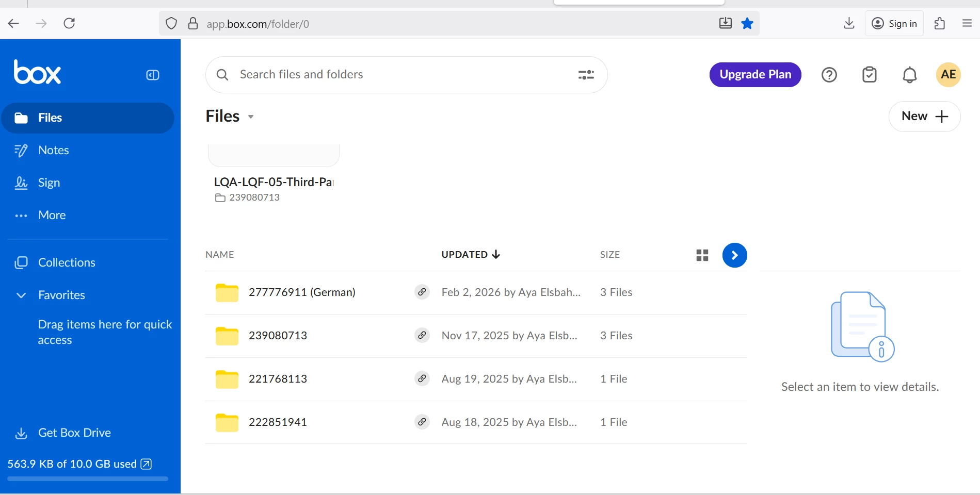The width and height of the screenshot is (980, 495).
Task: Click the folder icon for 221768113
Action: coord(227,379)
